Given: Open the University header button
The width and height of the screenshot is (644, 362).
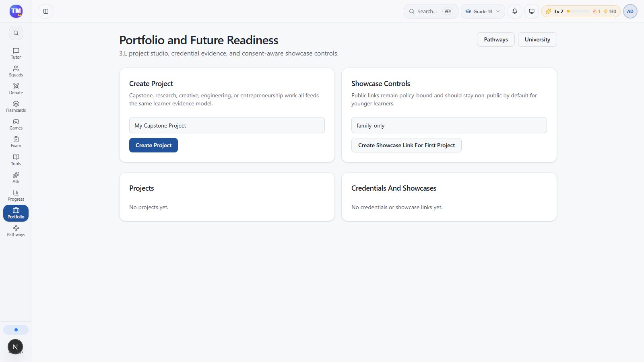Looking at the screenshot, I should [537, 39].
